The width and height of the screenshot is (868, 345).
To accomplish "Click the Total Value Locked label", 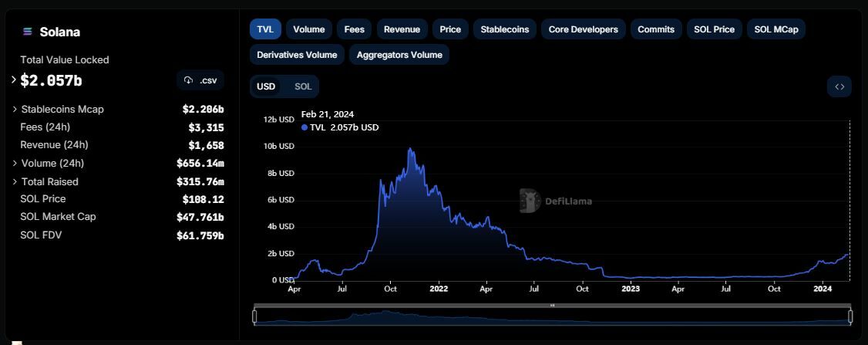I will click(x=65, y=59).
